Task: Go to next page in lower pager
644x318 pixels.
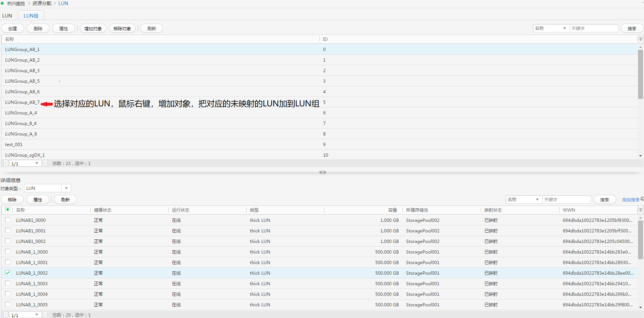Action: click(45, 315)
